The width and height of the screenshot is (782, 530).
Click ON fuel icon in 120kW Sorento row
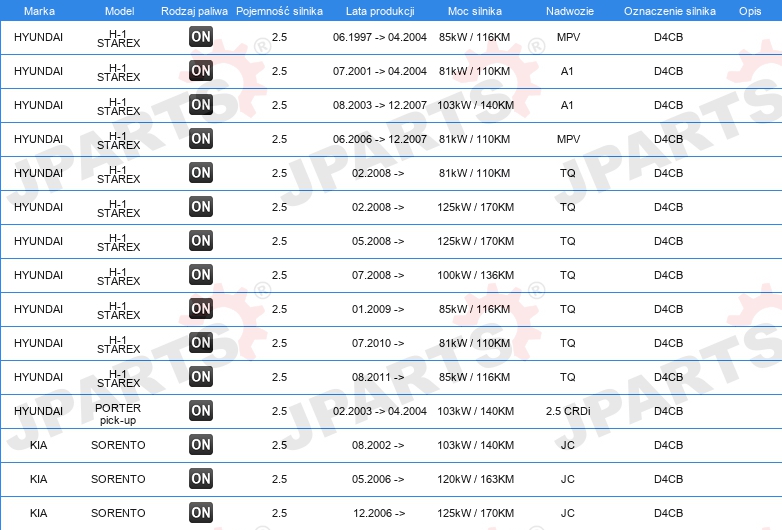click(201, 478)
